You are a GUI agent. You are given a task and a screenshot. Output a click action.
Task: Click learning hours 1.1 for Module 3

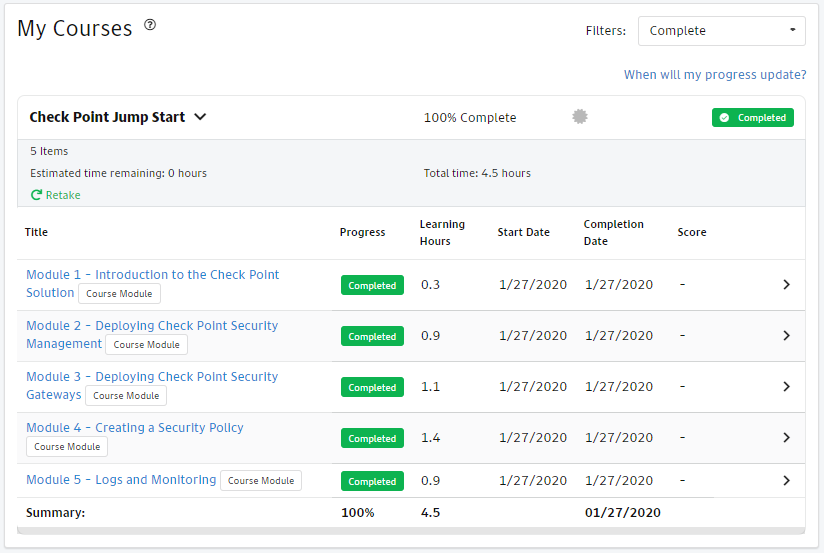(430, 387)
